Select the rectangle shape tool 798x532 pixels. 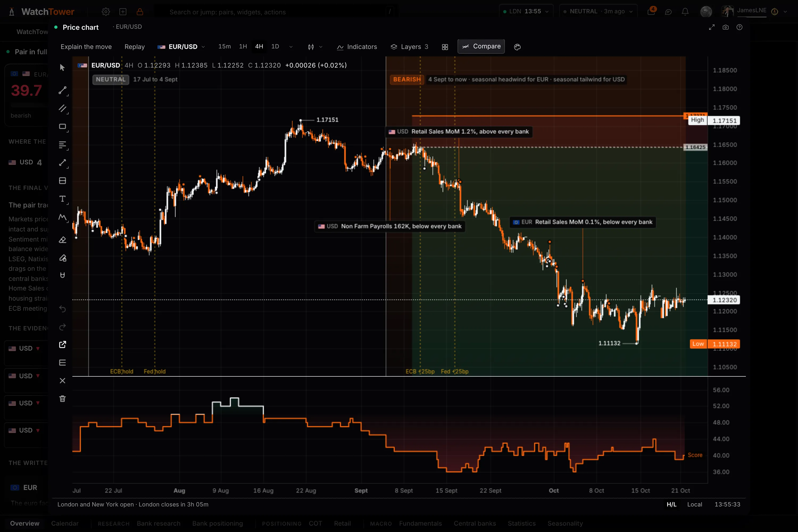[63, 127]
